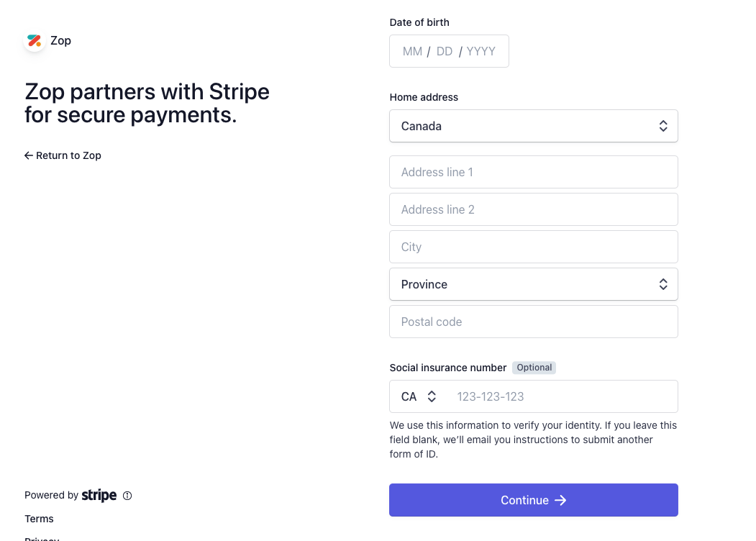
Task: Select the City input field
Action: tap(534, 247)
